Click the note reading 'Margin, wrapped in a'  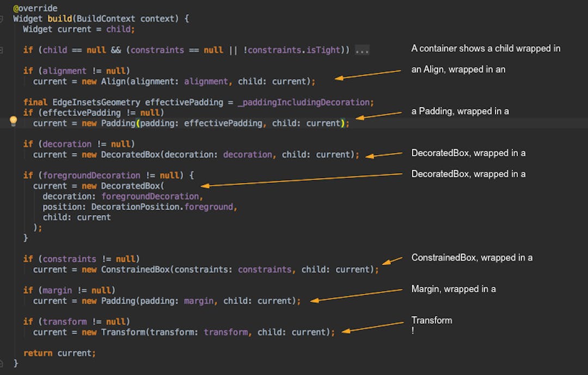coord(454,288)
